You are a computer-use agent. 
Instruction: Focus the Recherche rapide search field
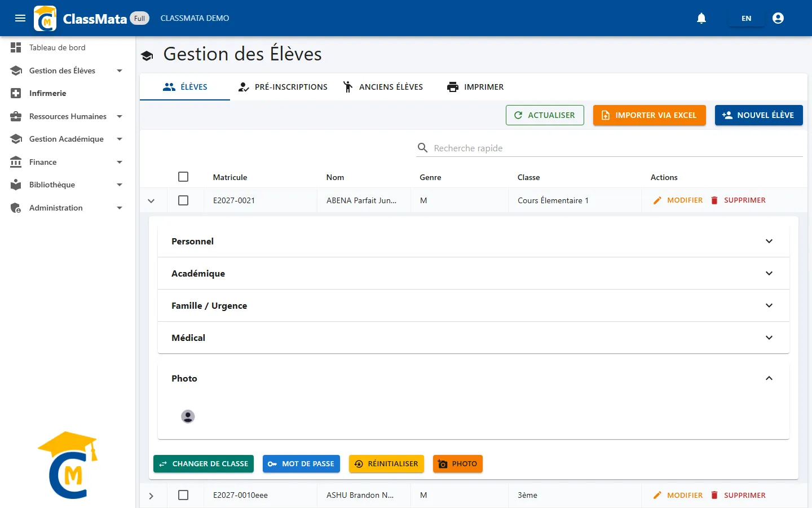[x=610, y=148]
